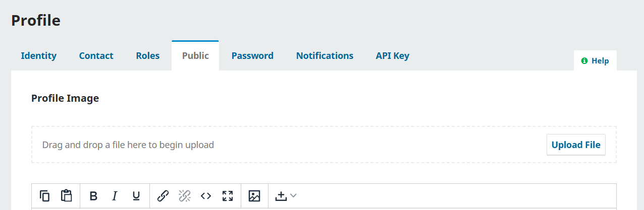Click the Upload File button
This screenshot has width=644, height=210.
[x=576, y=145]
